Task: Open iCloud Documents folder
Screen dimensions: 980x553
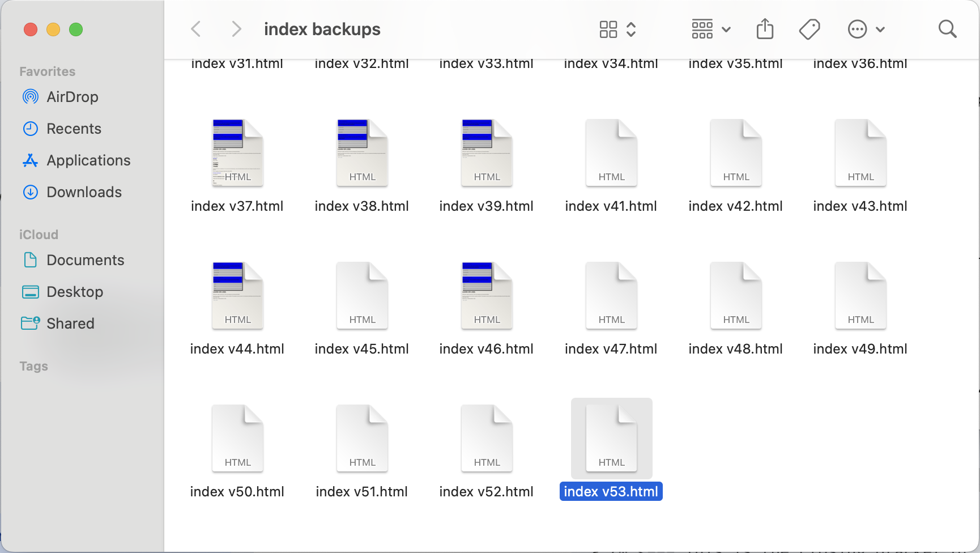Action: (x=85, y=260)
